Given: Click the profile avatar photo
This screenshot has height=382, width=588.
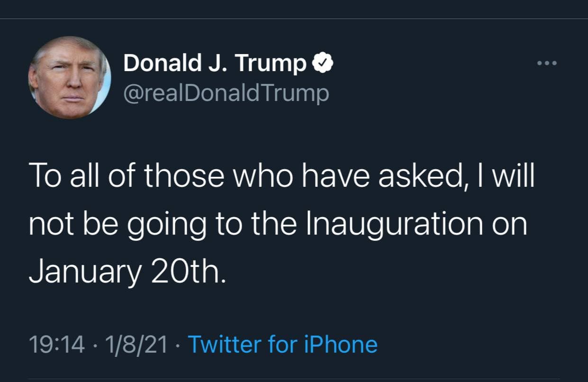Looking at the screenshot, I should (x=70, y=77).
